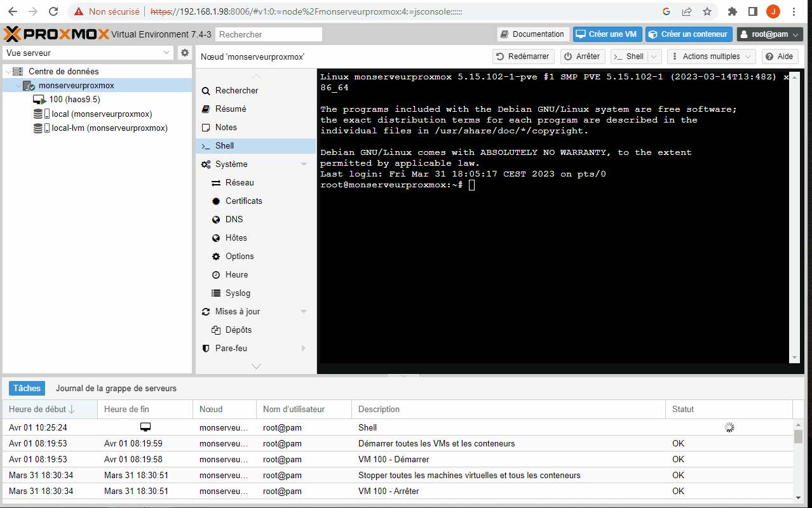Click the gear icon beside Vue serveur
Viewport: 812px width, 508px height.
[x=185, y=53]
